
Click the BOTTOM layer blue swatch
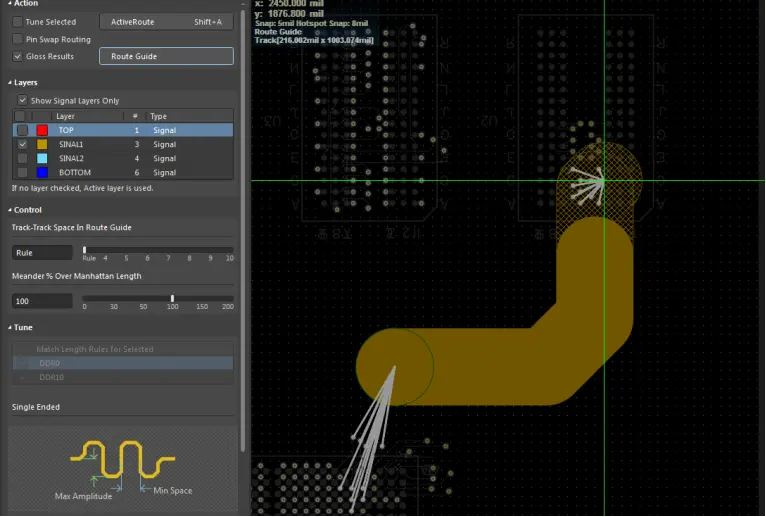point(42,172)
